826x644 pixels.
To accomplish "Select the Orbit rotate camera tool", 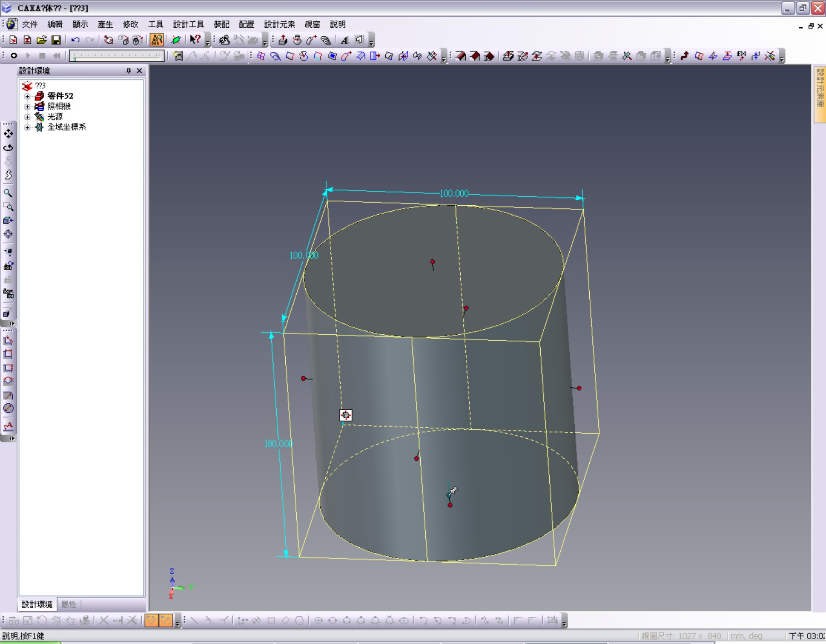I will click(x=8, y=148).
